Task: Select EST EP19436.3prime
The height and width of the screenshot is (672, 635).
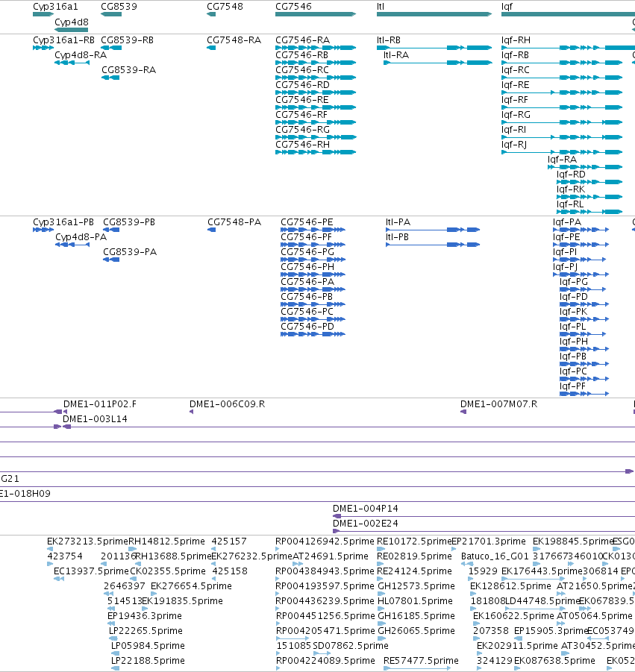Action: point(110,624)
